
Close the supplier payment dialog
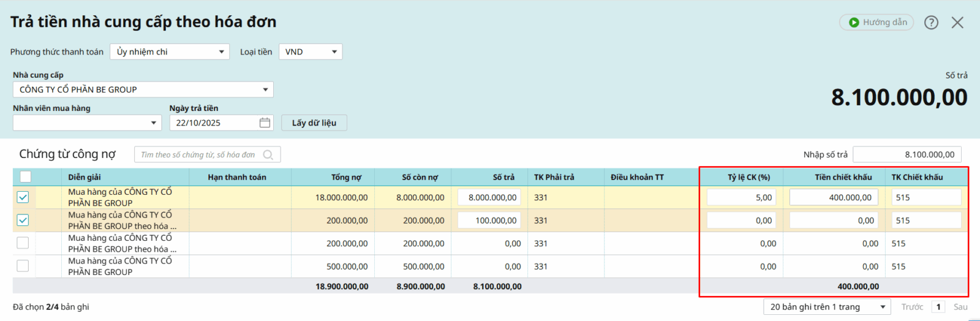(x=957, y=23)
